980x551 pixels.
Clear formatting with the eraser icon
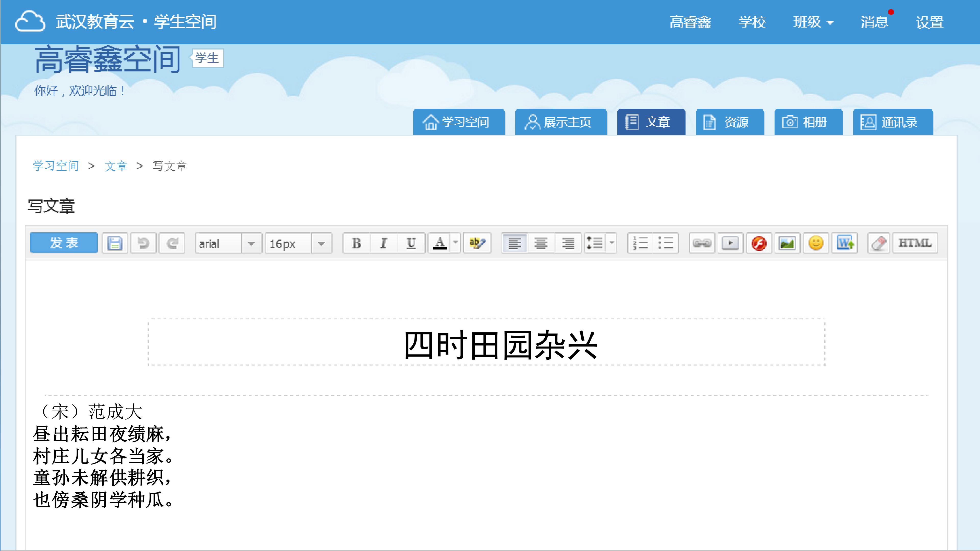coord(879,243)
